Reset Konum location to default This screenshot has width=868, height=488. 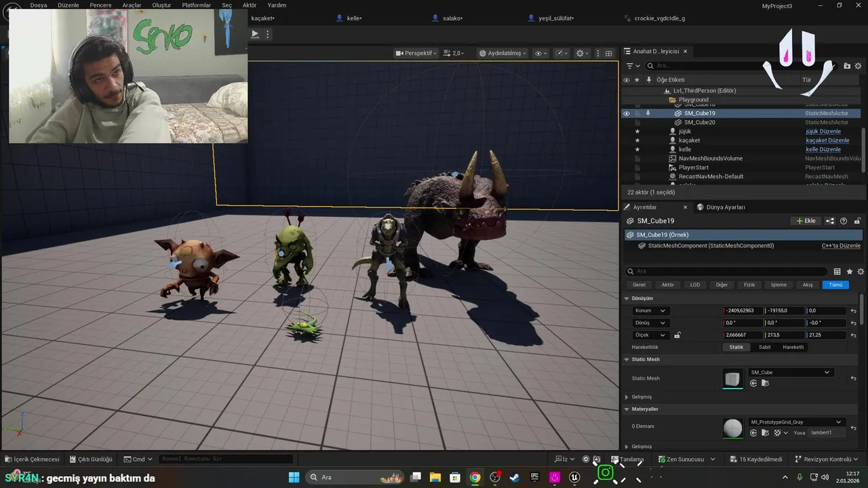tap(854, 311)
